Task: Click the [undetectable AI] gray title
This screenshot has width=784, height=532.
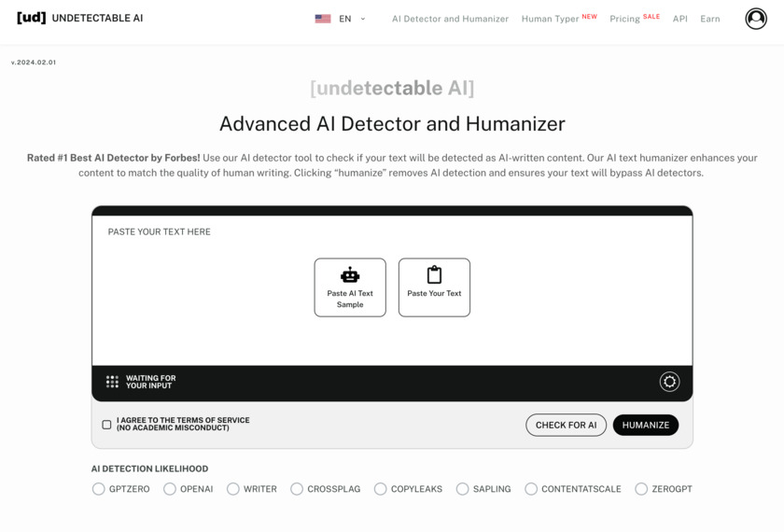Action: 392,88
